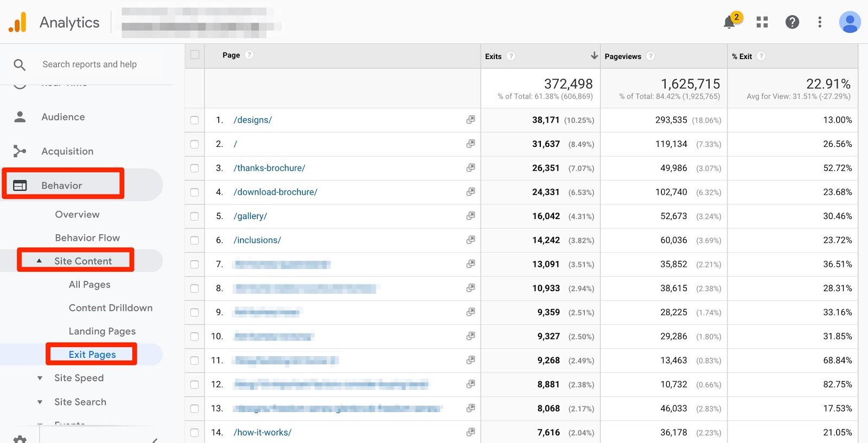Check the box for /designs/ row
This screenshot has width=868, height=443.
tap(195, 120)
